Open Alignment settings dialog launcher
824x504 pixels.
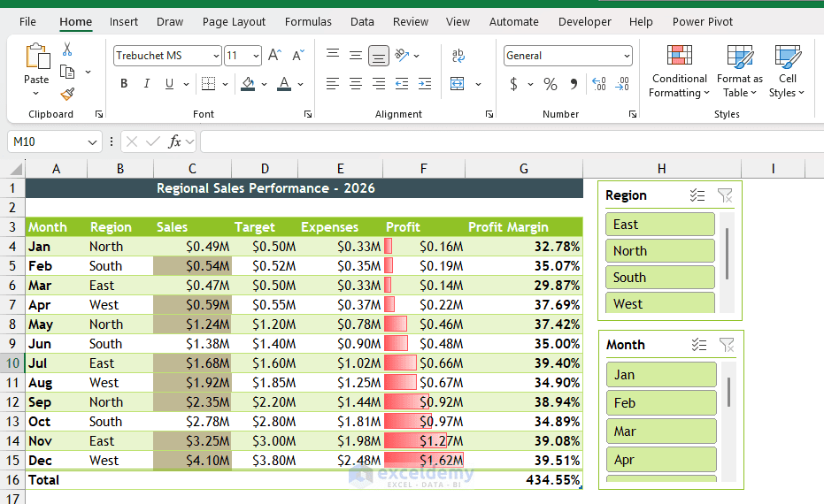pyautogui.click(x=489, y=114)
